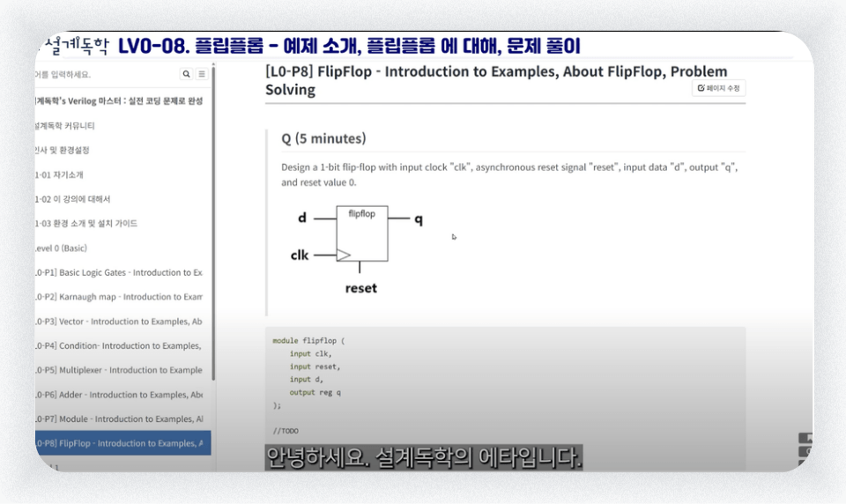Open the Verilog master course title link

point(119,101)
